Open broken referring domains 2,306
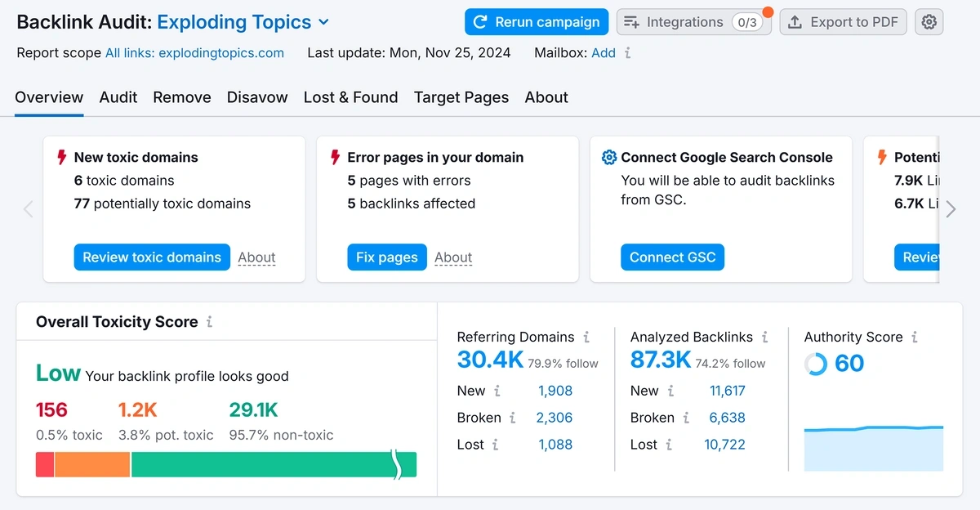 click(x=555, y=418)
